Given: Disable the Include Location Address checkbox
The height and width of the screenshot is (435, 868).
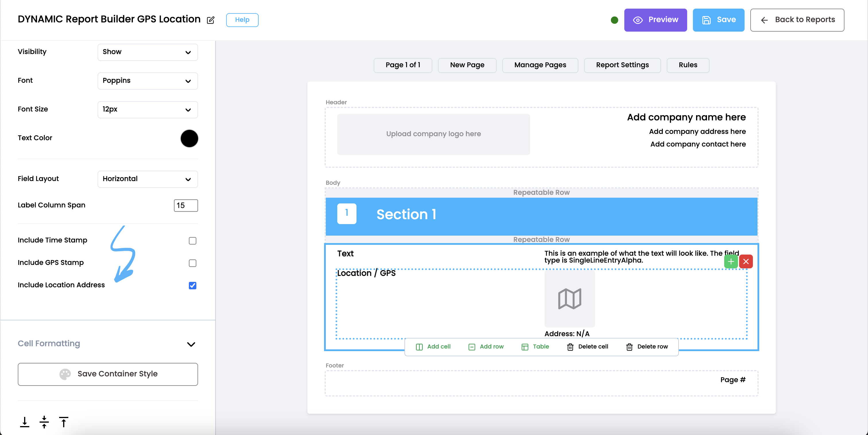Looking at the screenshot, I should (192, 286).
